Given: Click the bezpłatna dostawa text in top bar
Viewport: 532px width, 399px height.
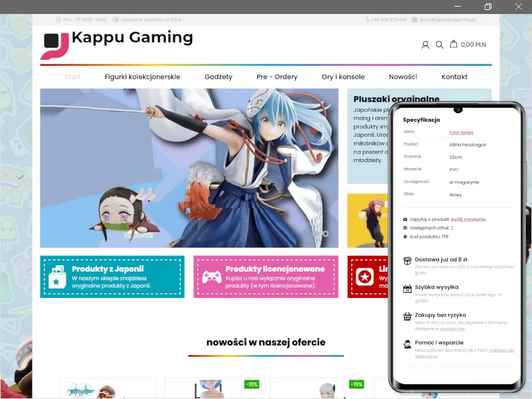Looking at the screenshot, I should click(x=151, y=20).
